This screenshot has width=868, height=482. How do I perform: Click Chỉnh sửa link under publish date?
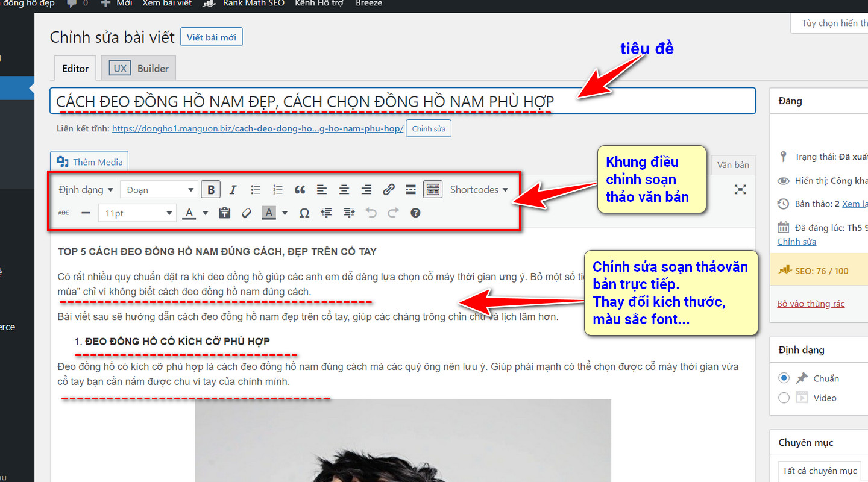point(796,242)
